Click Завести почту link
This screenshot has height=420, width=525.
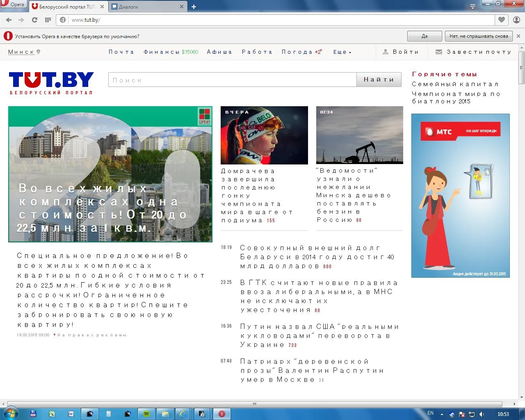tap(473, 52)
